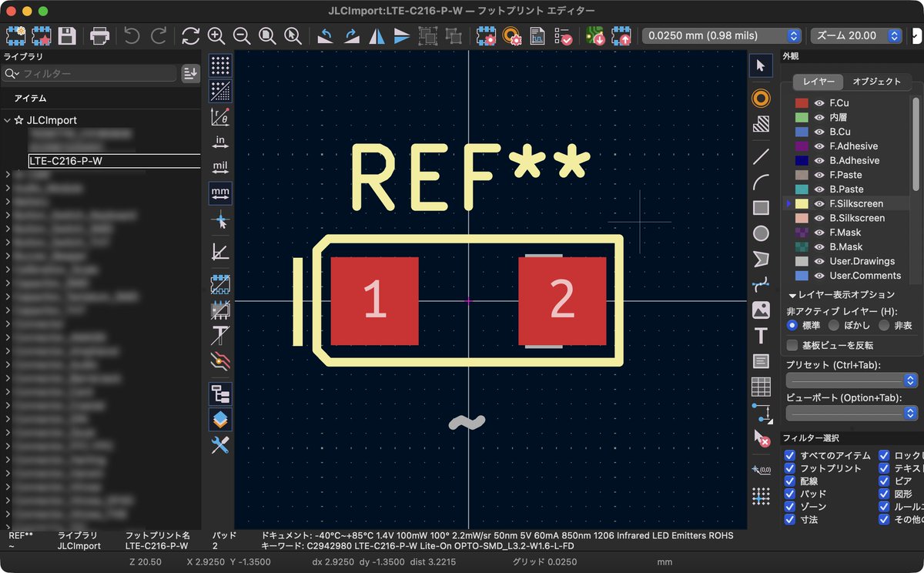Zoom out with the minus magnifier
Image resolution: width=924 pixels, height=573 pixels.
point(241,35)
